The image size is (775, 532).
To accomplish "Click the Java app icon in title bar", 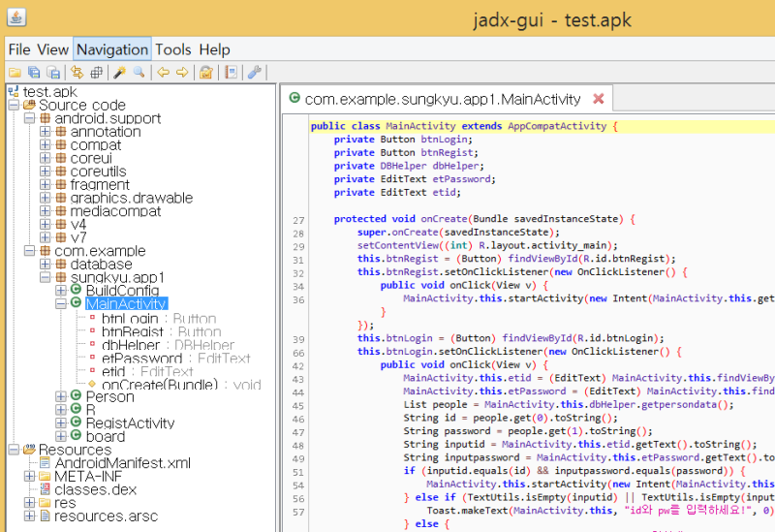I will 16,17.
